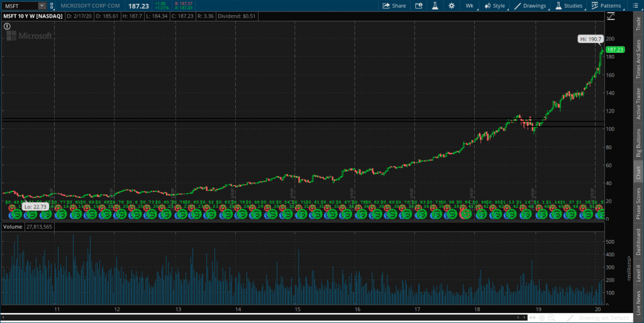Click the zoom magnifier icon at bottom

(552, 318)
